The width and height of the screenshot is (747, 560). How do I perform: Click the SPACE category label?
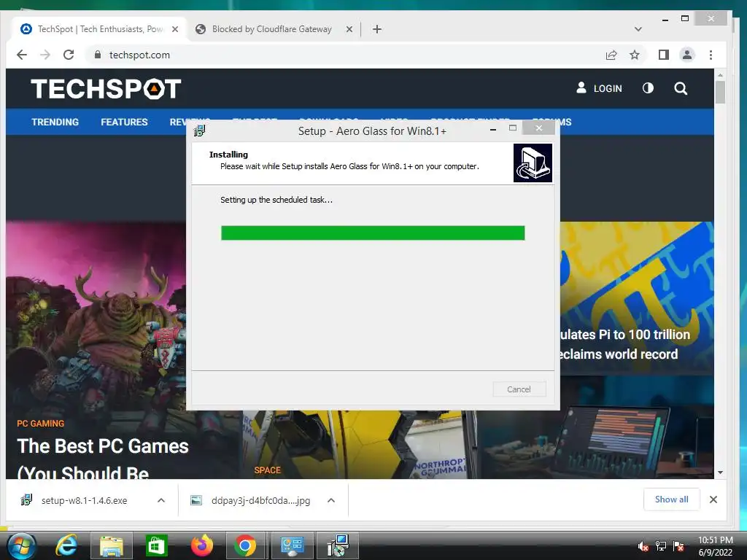[x=267, y=470]
